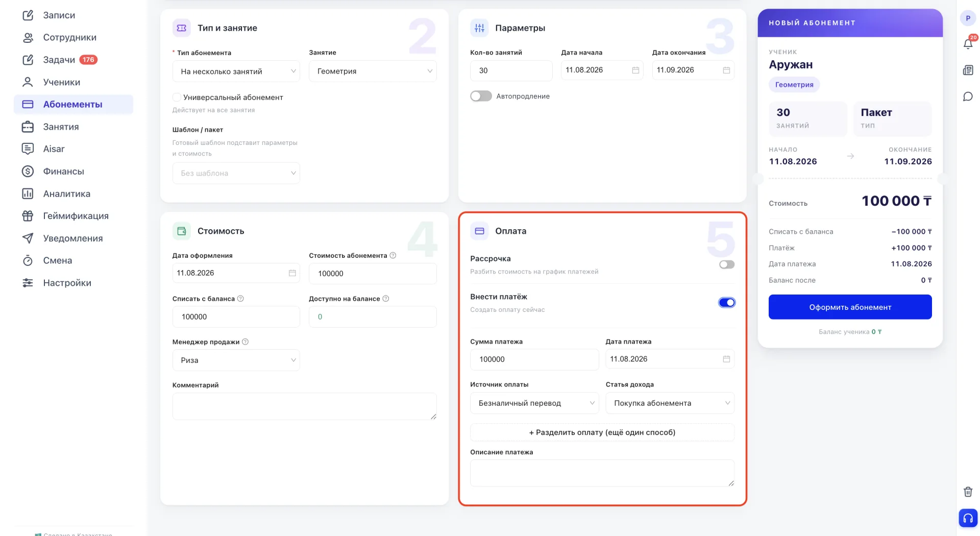The width and height of the screenshot is (980, 536).
Task: Click the Финансы coin icon
Action: click(28, 172)
